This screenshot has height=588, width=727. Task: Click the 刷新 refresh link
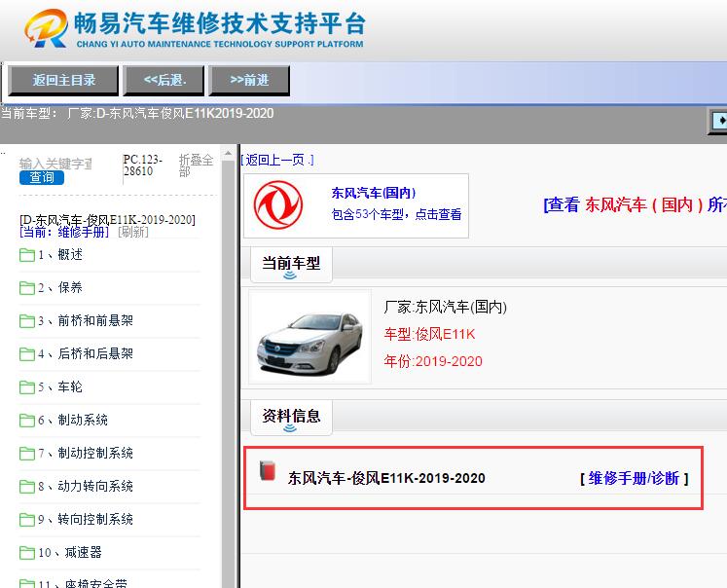pyautogui.click(x=133, y=232)
